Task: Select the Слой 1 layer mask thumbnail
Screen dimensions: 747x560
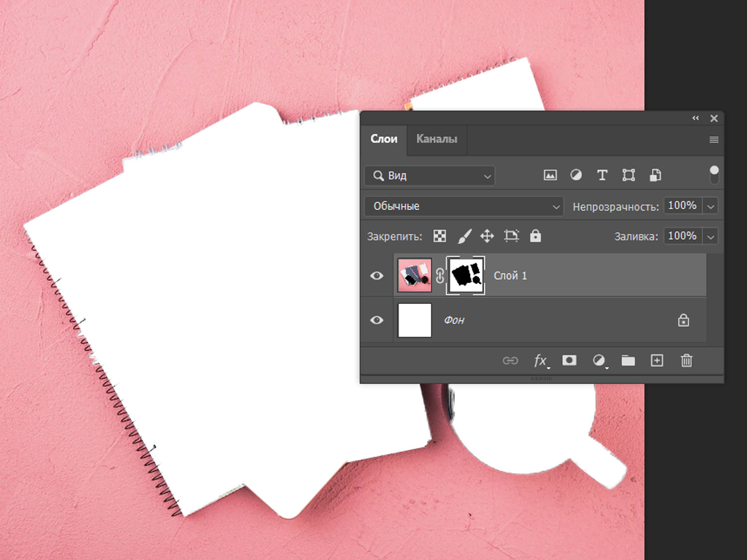Action: (466, 275)
